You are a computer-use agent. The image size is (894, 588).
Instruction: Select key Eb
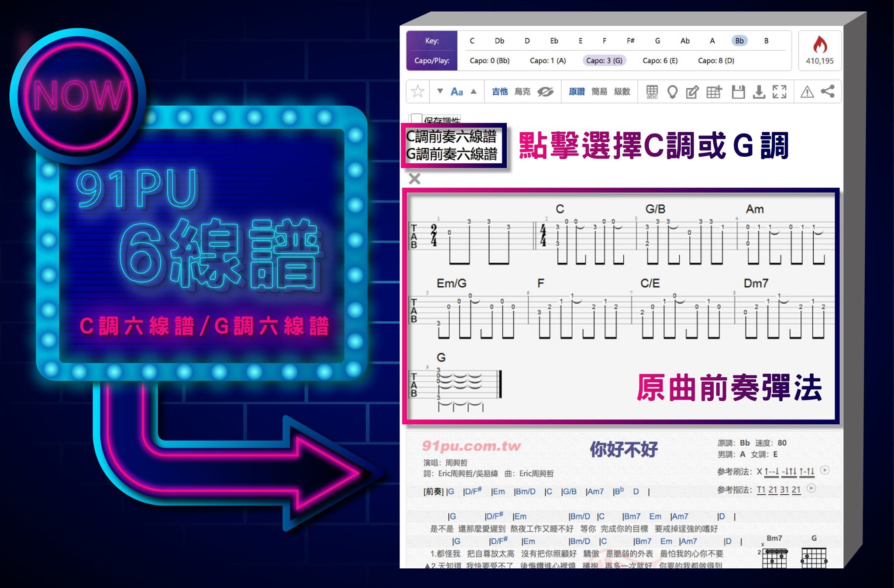coord(554,41)
